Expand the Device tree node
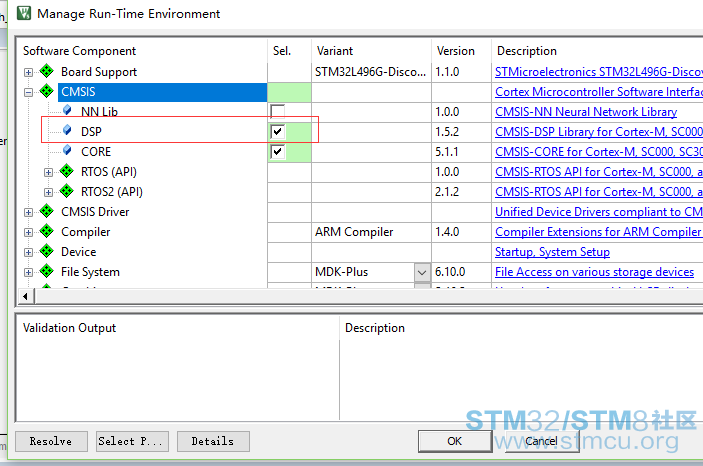 point(28,252)
